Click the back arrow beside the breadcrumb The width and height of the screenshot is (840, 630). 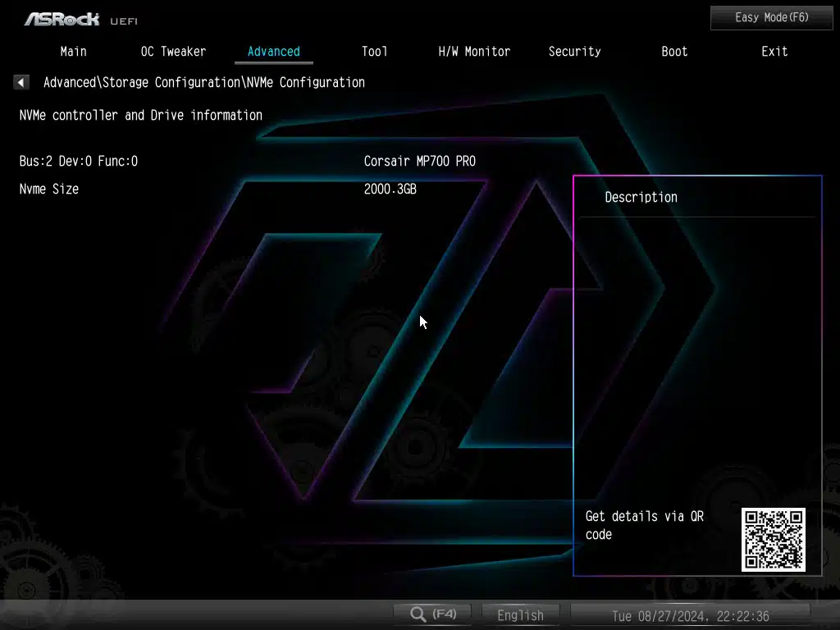21,82
